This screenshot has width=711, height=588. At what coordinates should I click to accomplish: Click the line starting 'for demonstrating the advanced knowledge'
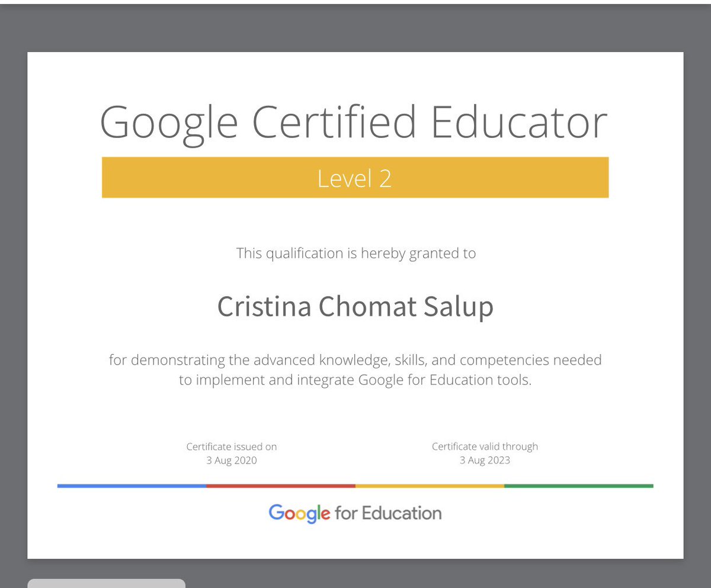355,360
